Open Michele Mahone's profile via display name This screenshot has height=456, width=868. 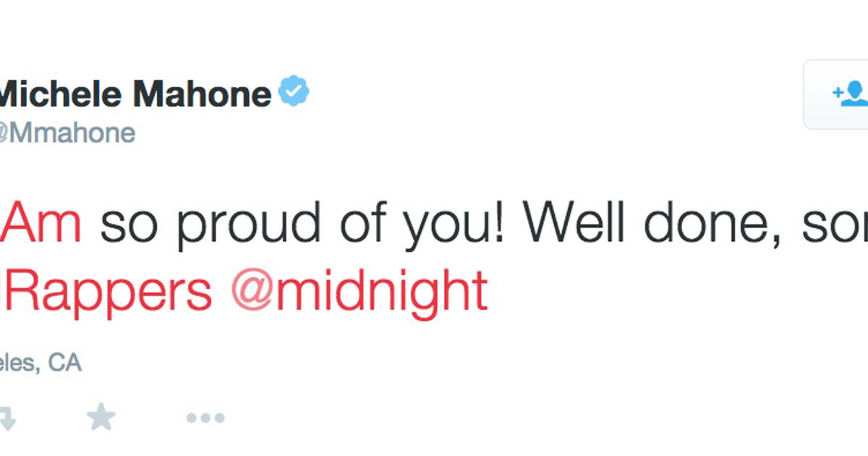pyautogui.click(x=135, y=94)
